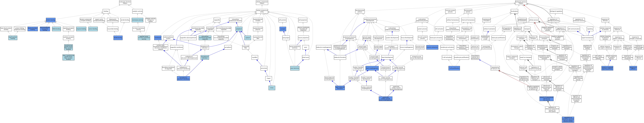Screen dimensions: 644x123
Task: Click the 'heart morphogenesis' node
Action: click(372, 68)
